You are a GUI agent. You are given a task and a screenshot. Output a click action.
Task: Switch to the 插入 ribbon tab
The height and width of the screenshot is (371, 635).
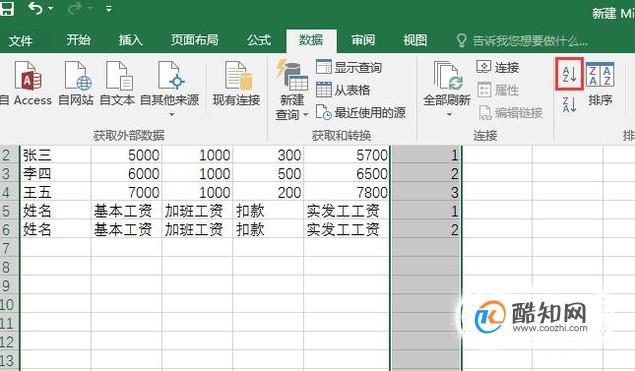pyautogui.click(x=130, y=40)
